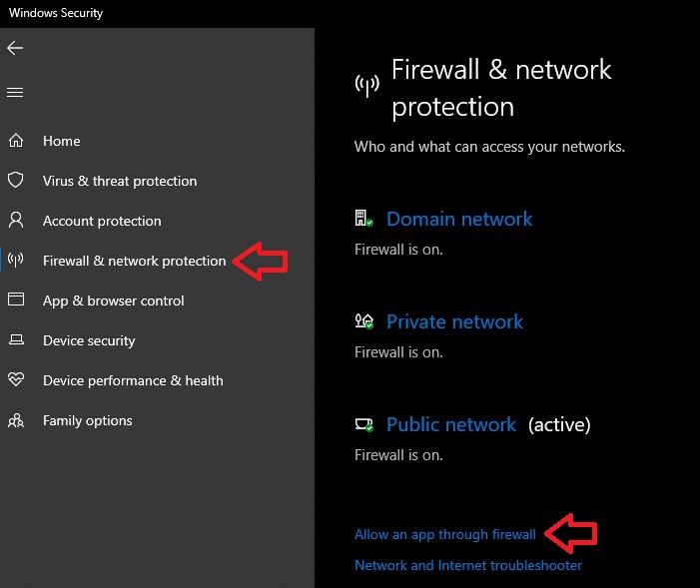Go to Account protection section
The width and height of the screenshot is (700, 588).
tap(102, 221)
